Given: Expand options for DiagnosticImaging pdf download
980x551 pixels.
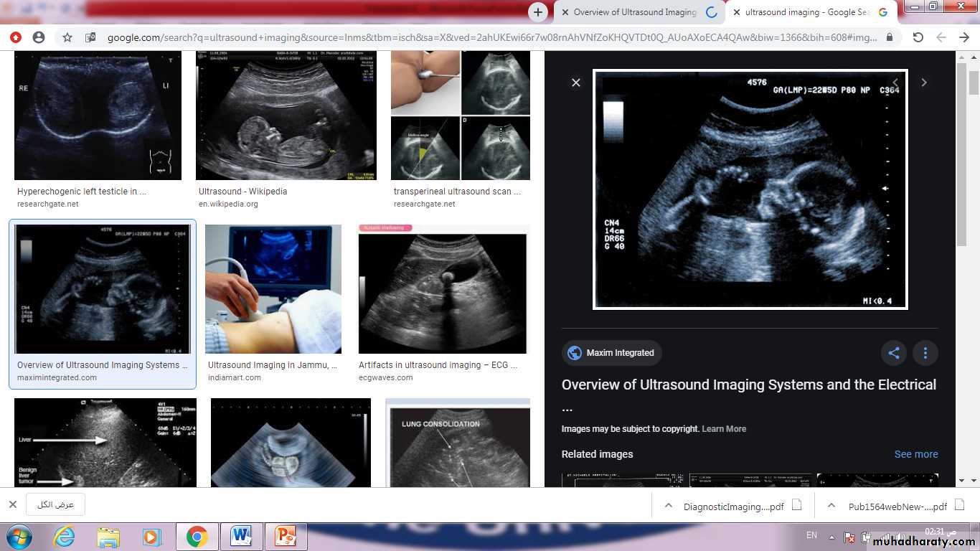Looking at the screenshot, I should [669, 506].
